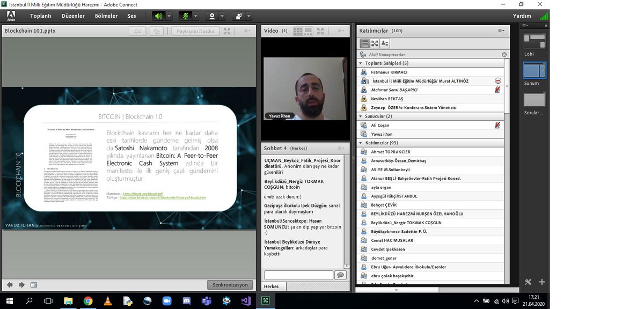Open Google Chrome from taskbar
This screenshot has height=309, width=644.
[88, 301]
